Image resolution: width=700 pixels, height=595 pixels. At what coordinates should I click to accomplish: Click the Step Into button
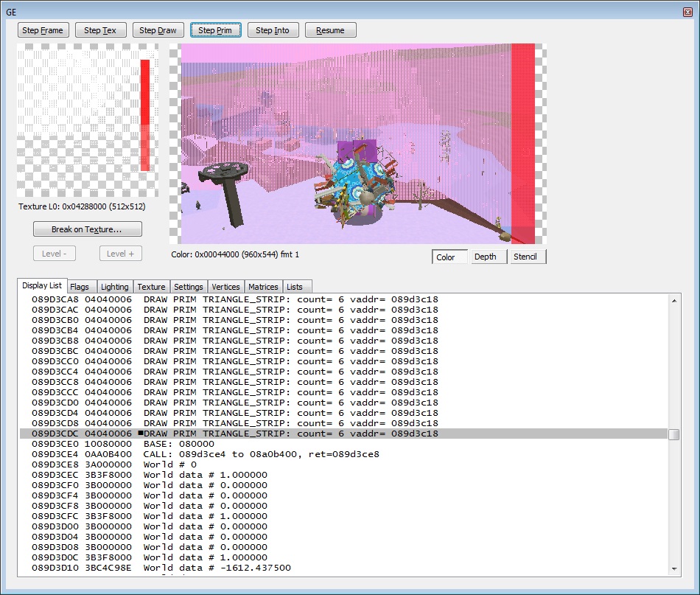click(x=273, y=30)
